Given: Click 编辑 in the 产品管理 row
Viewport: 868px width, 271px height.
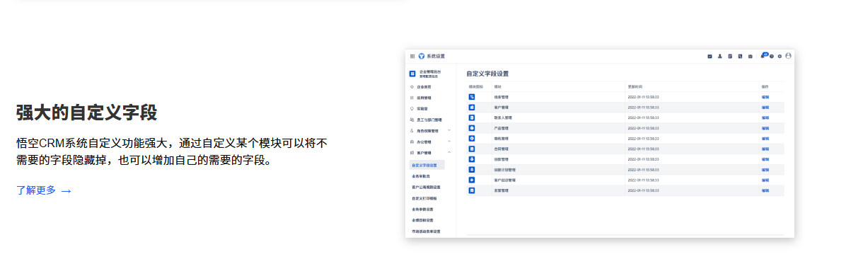Looking at the screenshot, I should coord(765,128).
